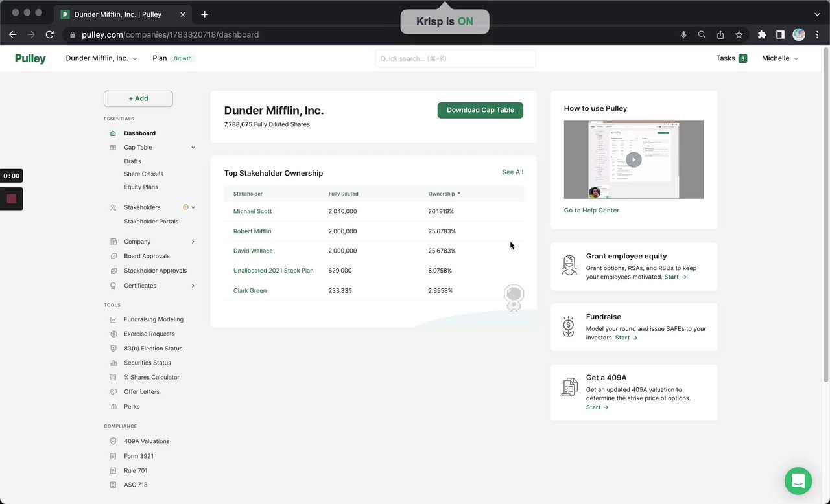Click the Form 3921 document icon
The image size is (830, 504).
113,456
